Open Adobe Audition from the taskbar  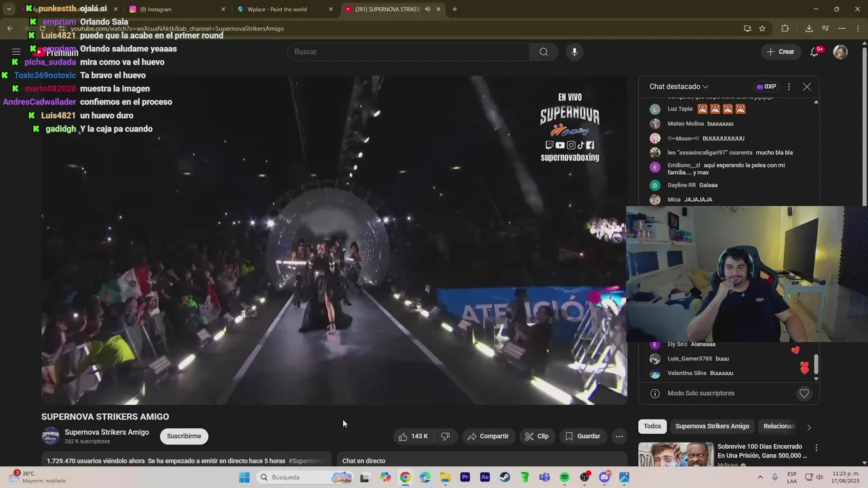(485, 477)
